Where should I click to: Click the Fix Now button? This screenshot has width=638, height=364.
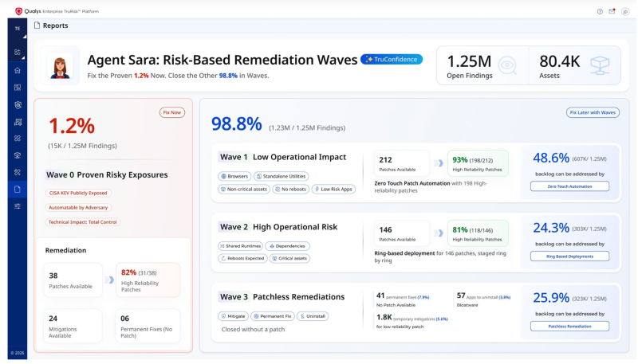pos(172,112)
